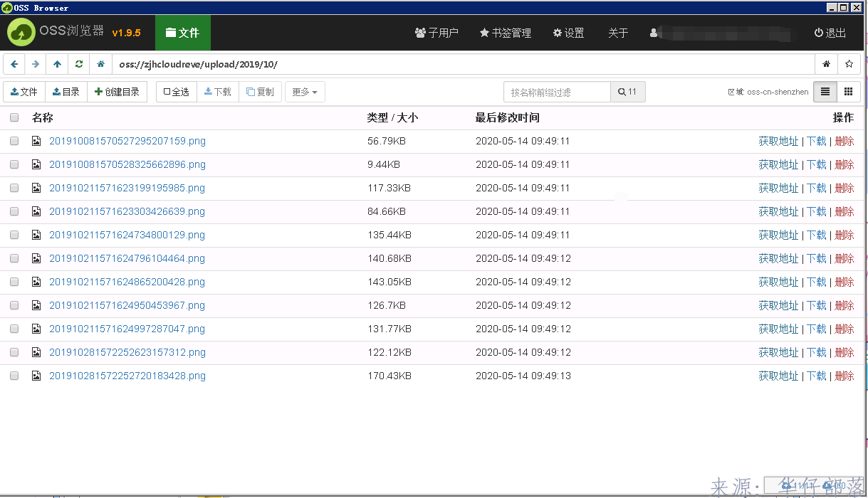Click 创建目录 button

coord(117,92)
